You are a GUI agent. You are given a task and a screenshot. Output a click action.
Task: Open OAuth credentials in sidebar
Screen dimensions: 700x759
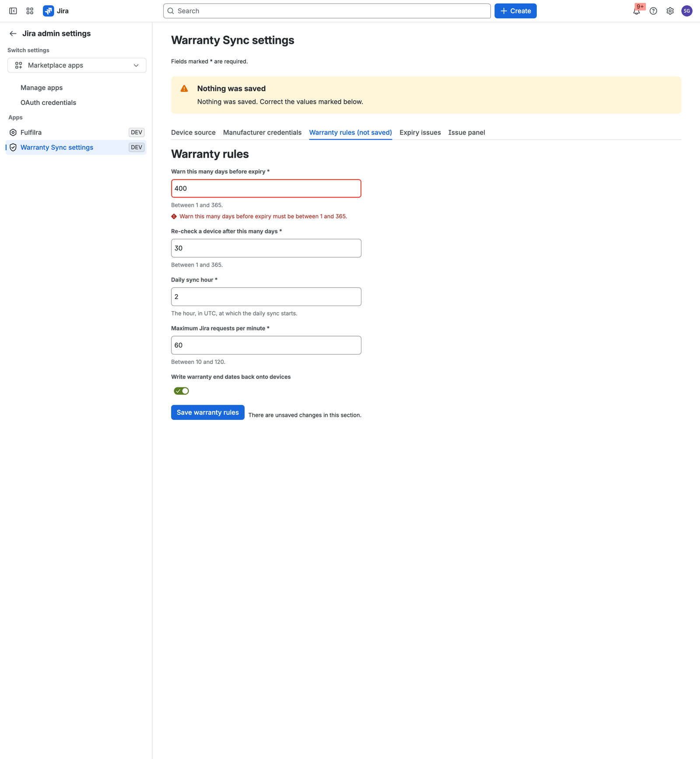pyautogui.click(x=48, y=102)
